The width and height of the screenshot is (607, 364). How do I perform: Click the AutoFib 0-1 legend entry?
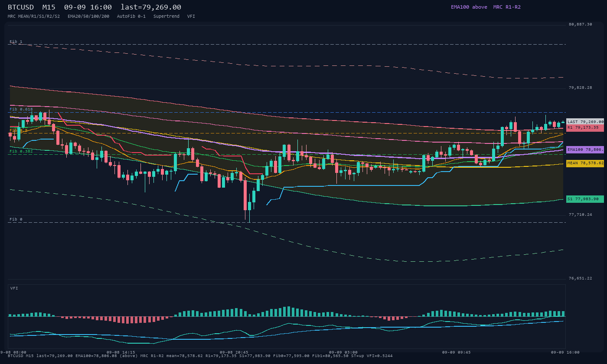tap(131, 16)
